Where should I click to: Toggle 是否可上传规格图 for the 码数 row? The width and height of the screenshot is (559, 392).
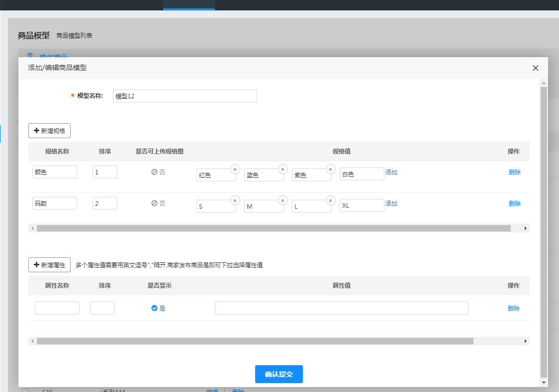click(x=159, y=203)
